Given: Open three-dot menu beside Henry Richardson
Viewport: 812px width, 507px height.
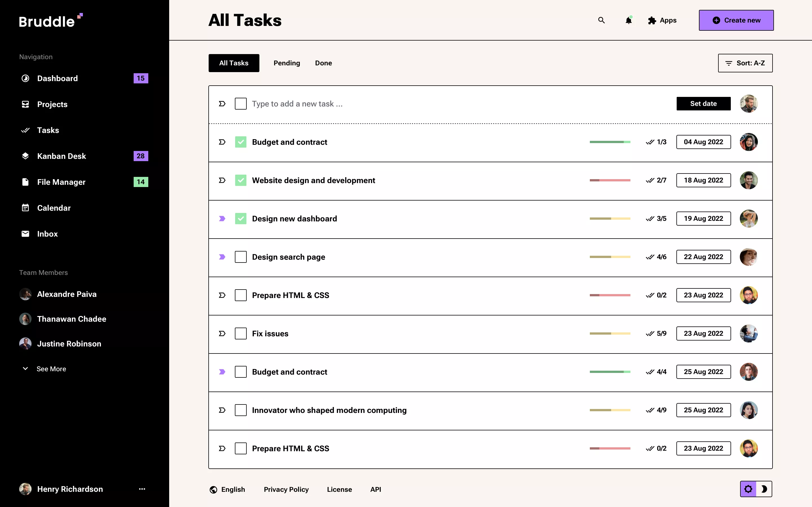Looking at the screenshot, I should [142, 489].
